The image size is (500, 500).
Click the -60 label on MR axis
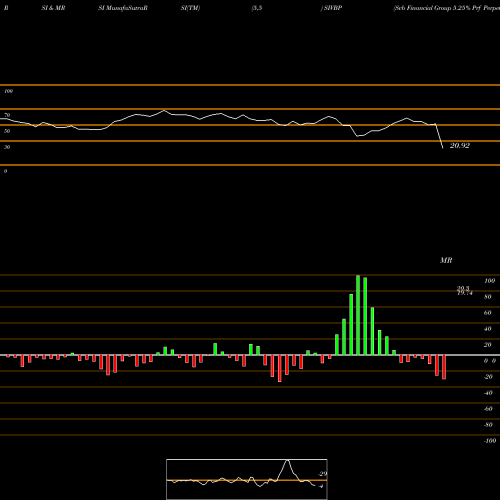coord(488,409)
